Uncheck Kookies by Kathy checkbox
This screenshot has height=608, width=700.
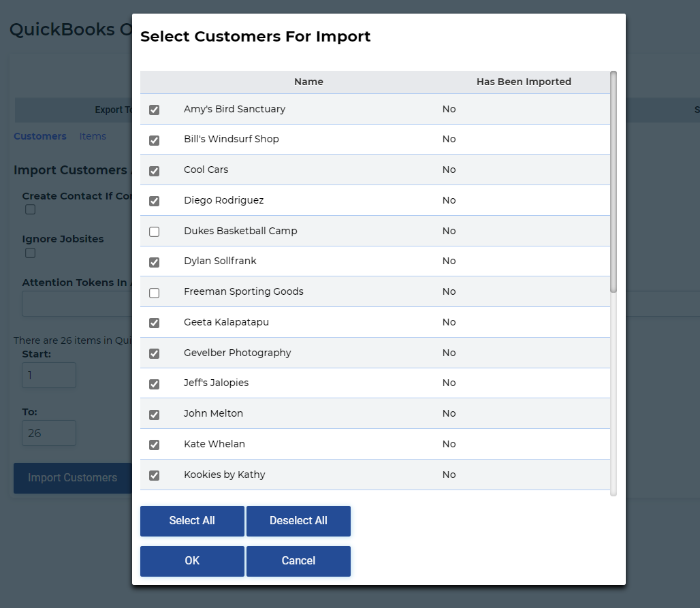coord(155,475)
